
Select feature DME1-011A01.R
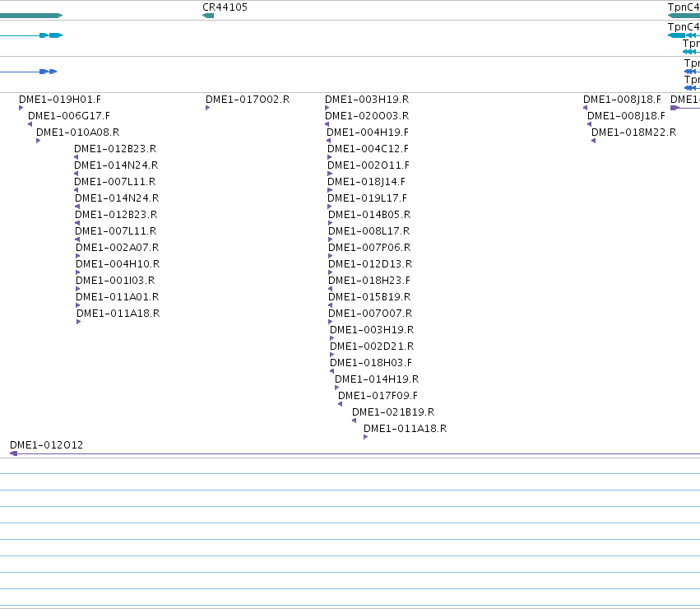click(117, 297)
